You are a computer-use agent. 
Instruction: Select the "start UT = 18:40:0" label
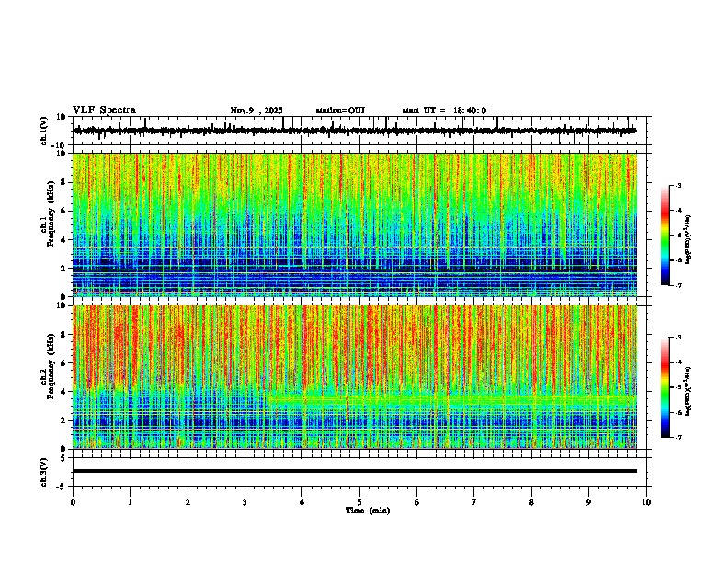pyautogui.click(x=444, y=110)
